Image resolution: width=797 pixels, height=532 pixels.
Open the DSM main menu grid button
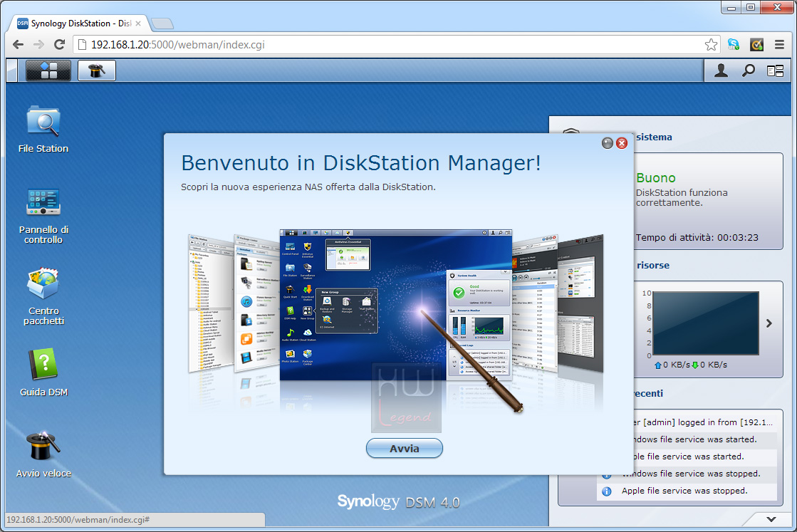(x=48, y=70)
